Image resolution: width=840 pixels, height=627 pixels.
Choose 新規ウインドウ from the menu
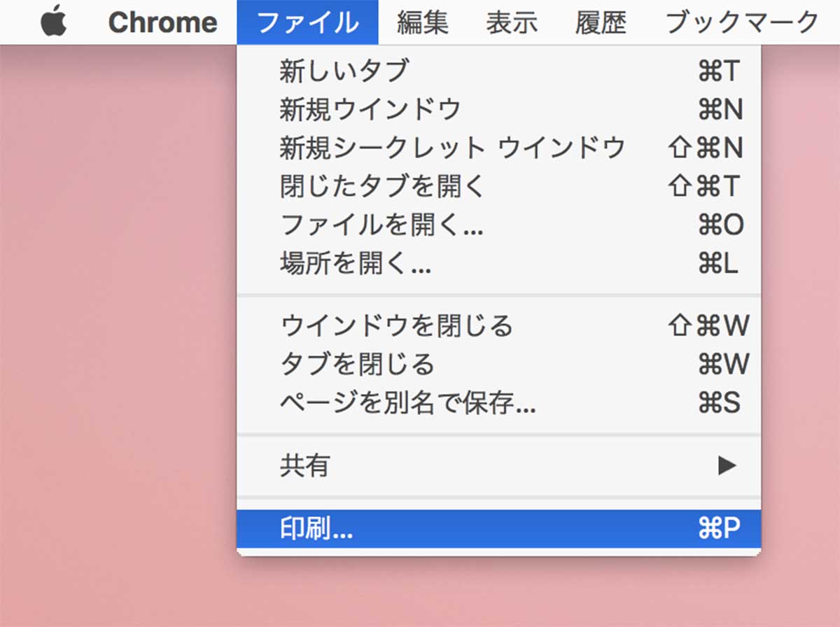[499, 109]
